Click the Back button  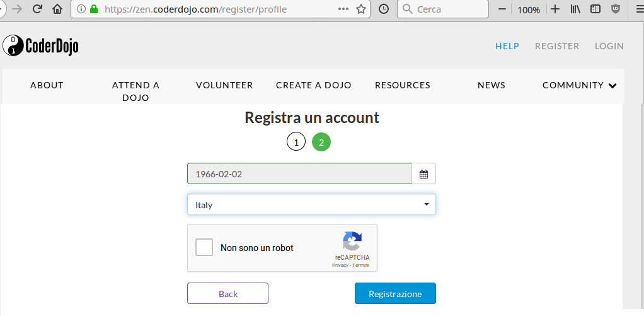[x=228, y=293]
